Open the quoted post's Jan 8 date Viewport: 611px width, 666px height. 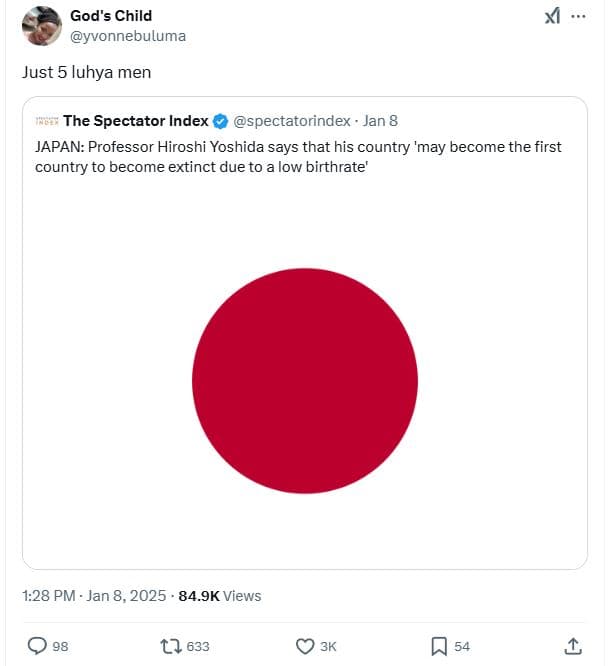tap(380, 121)
